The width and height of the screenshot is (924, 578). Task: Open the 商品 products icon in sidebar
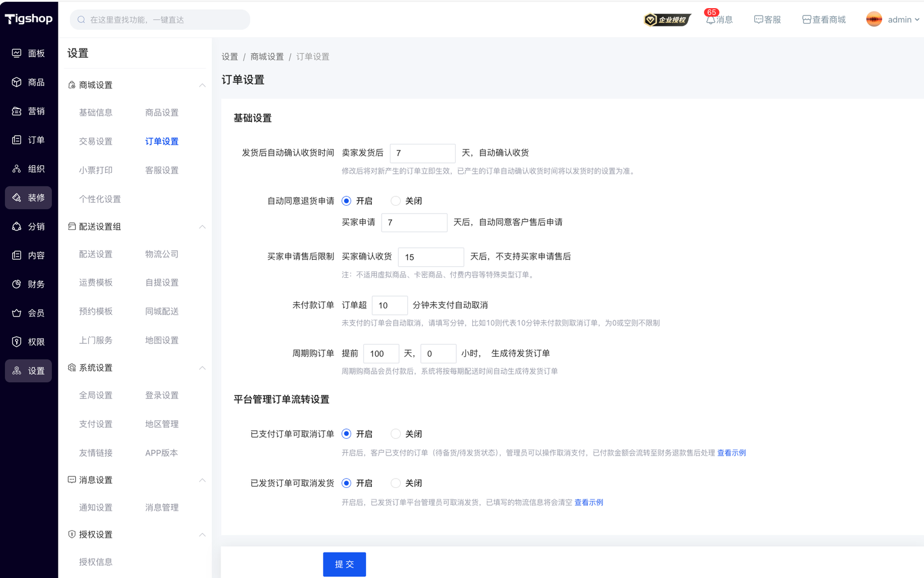pyautogui.click(x=17, y=82)
